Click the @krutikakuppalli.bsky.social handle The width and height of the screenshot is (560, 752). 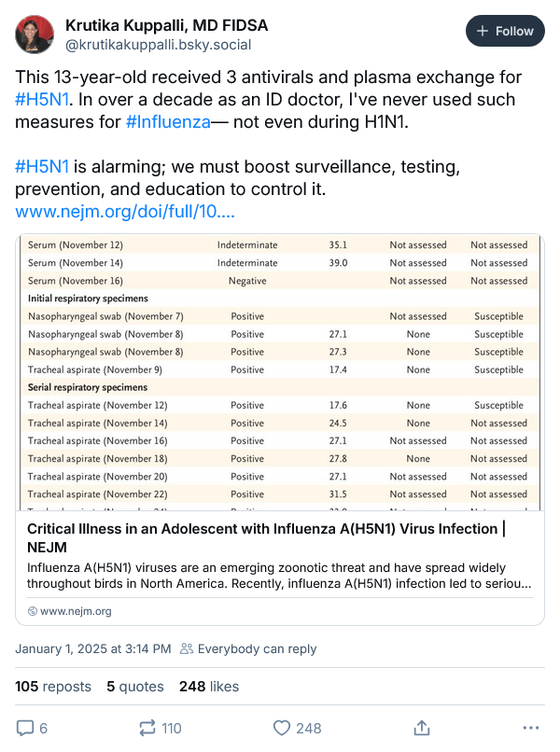(x=158, y=45)
